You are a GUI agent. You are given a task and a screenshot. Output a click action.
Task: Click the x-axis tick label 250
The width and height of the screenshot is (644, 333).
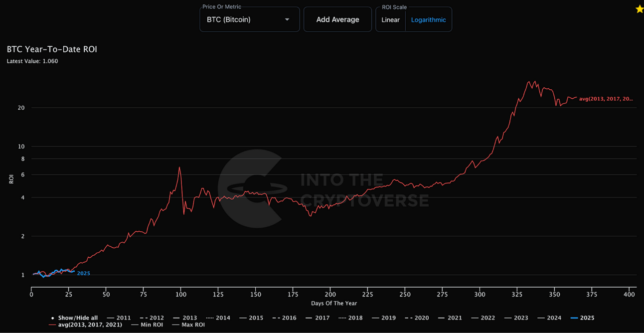[405, 295]
